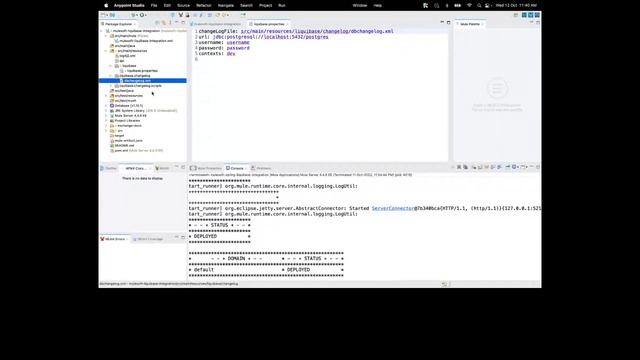Viewport: 640px width, 360px height.
Task: Select the Package Explorer tab
Action: [x=118, y=24]
